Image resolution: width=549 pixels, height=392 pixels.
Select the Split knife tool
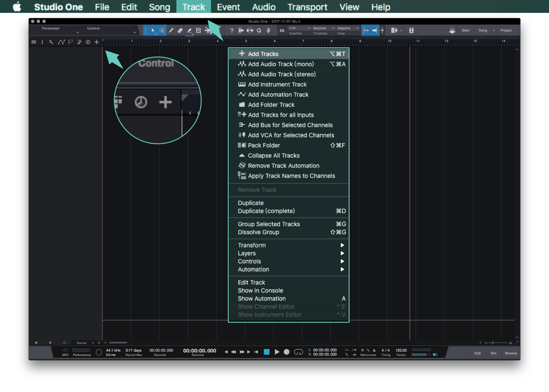(x=171, y=30)
